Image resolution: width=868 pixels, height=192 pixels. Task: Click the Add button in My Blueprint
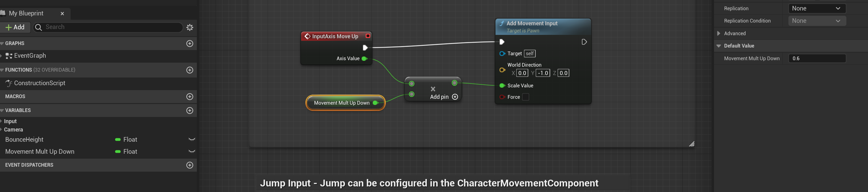(x=15, y=27)
